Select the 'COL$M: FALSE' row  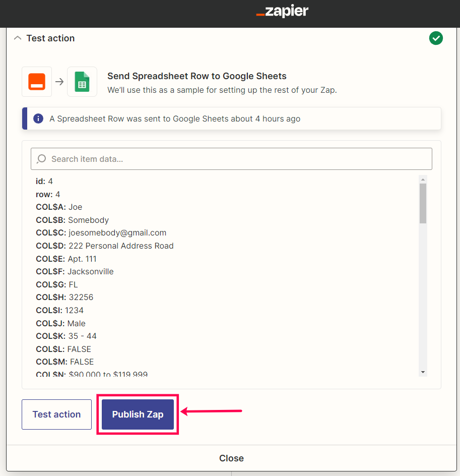tap(65, 362)
